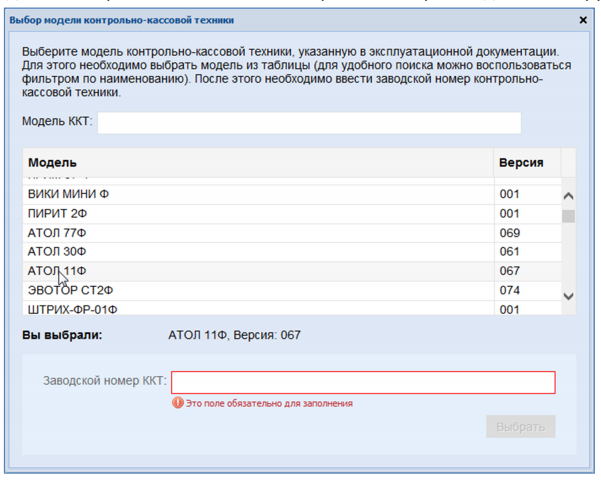601x486 pixels.
Task: Click version 061 cell
Action: click(x=528, y=252)
